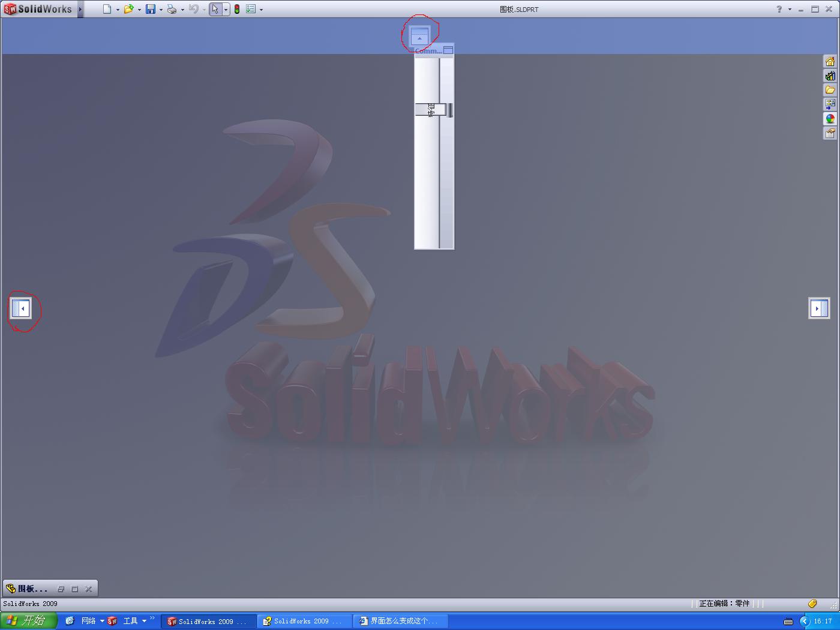Switch to first SolidWorks 2009 taskbar button
Viewport: 840px width, 630px height.
coord(209,622)
